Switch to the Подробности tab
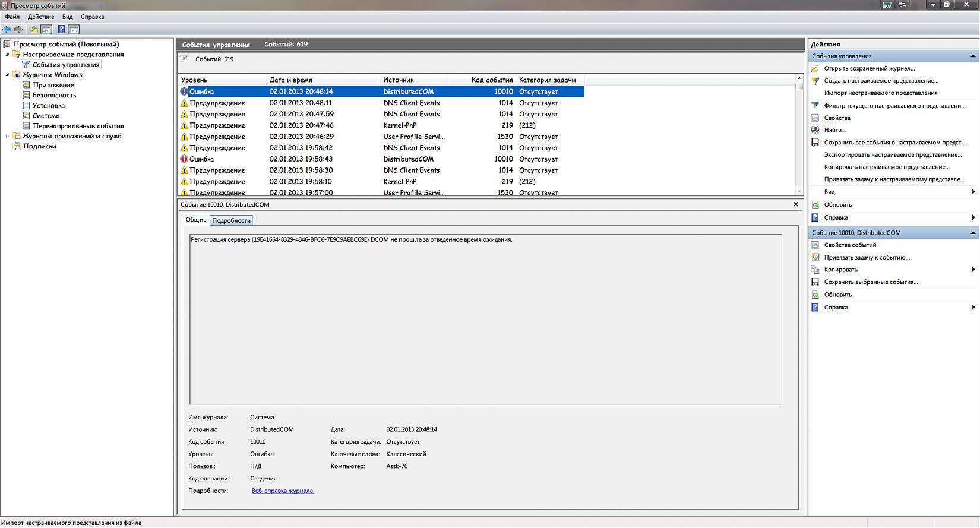Viewport: 980px width, 528px height. click(x=231, y=220)
